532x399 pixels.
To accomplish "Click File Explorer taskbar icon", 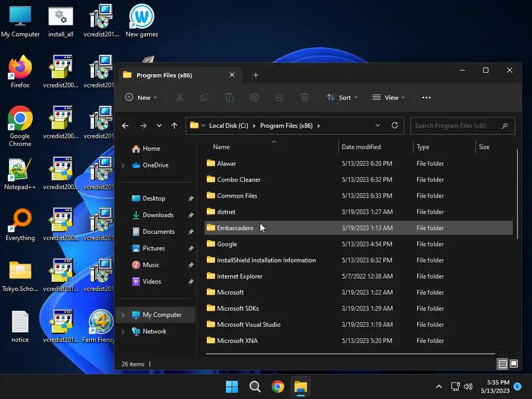I will (301, 387).
